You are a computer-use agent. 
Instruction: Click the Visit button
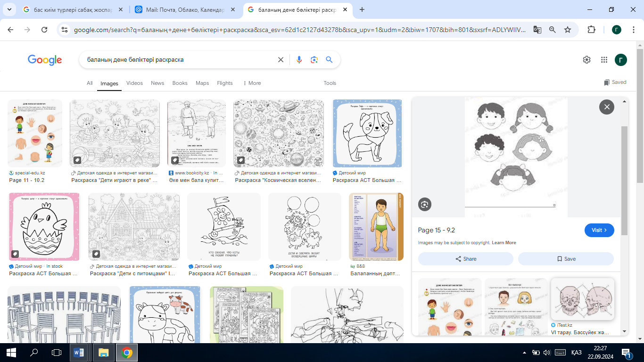click(599, 230)
